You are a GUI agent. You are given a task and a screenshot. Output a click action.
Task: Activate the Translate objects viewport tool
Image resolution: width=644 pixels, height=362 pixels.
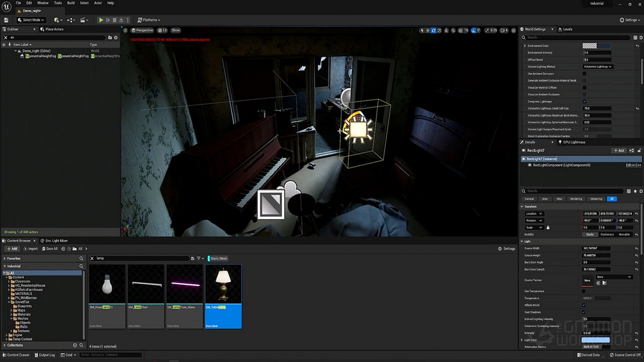428,30
